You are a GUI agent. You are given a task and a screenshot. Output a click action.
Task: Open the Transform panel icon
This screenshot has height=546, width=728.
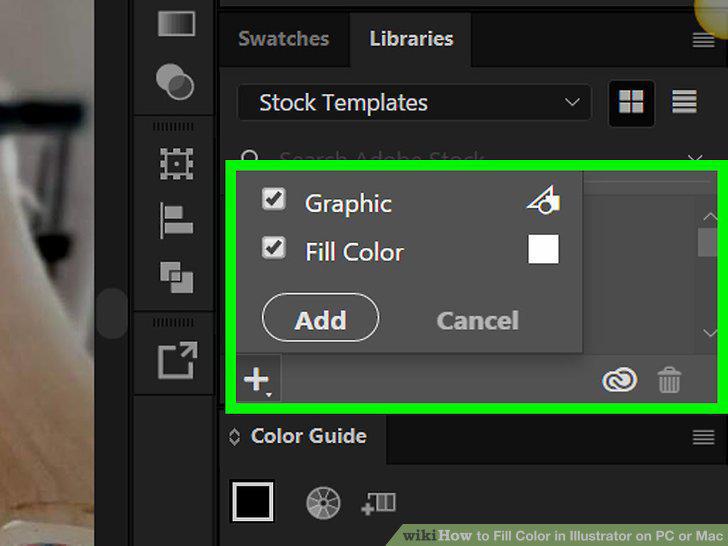click(x=176, y=164)
